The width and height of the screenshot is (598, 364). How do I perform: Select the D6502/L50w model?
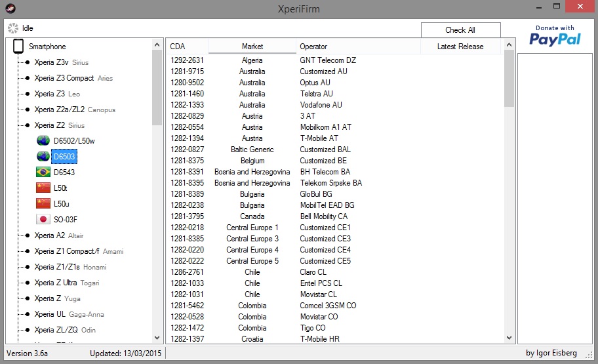pyautogui.click(x=74, y=141)
